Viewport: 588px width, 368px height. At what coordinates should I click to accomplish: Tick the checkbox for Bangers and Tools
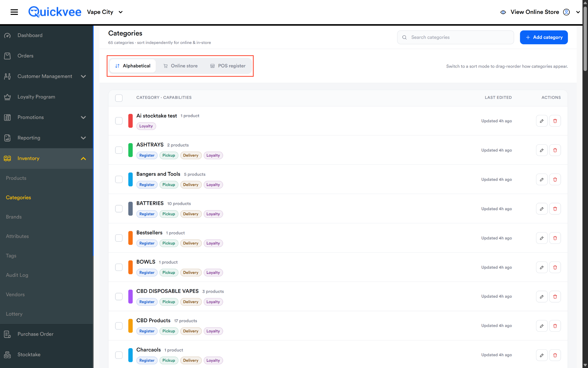point(119,179)
